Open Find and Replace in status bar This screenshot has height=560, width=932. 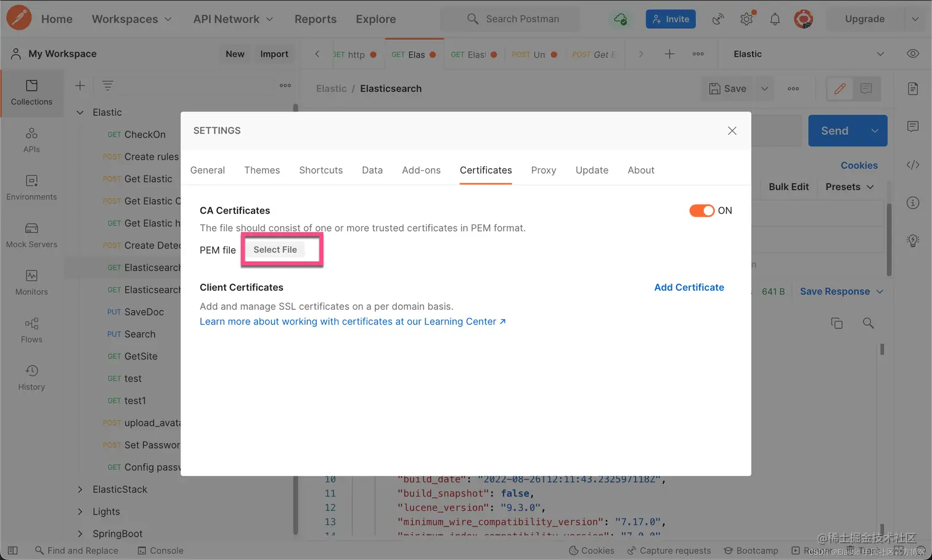(x=76, y=551)
